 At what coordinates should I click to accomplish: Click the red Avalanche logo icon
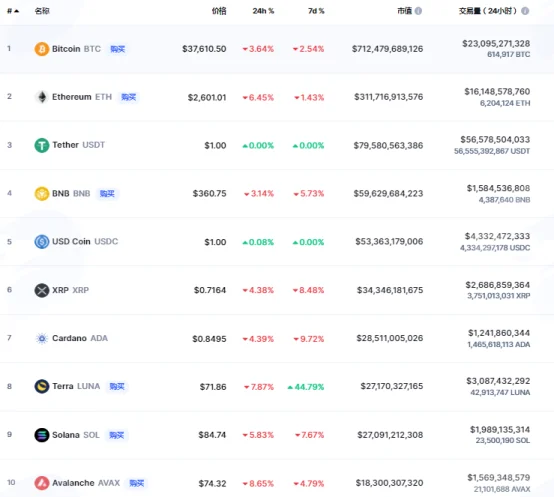(42, 483)
